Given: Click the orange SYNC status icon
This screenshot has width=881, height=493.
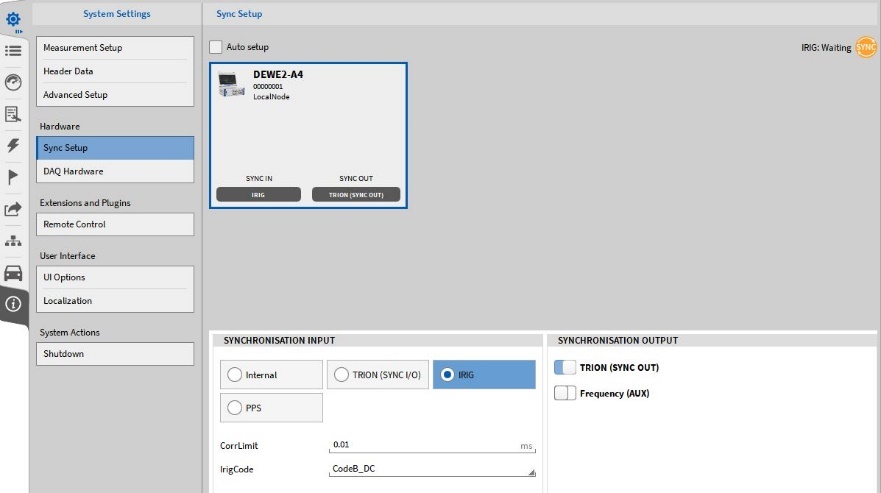Looking at the screenshot, I should pyautogui.click(x=866, y=48).
